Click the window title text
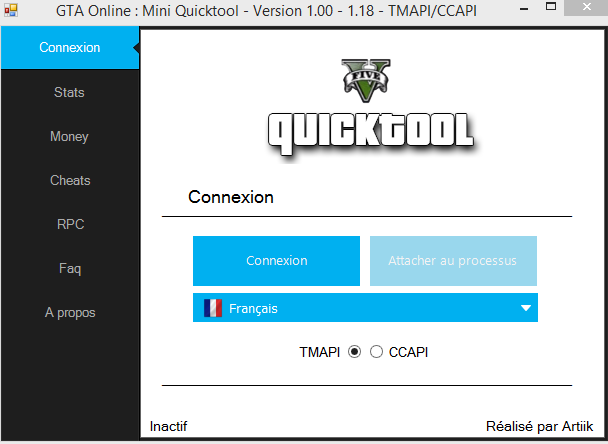Screen dimensions: 608x444 click(x=266, y=11)
